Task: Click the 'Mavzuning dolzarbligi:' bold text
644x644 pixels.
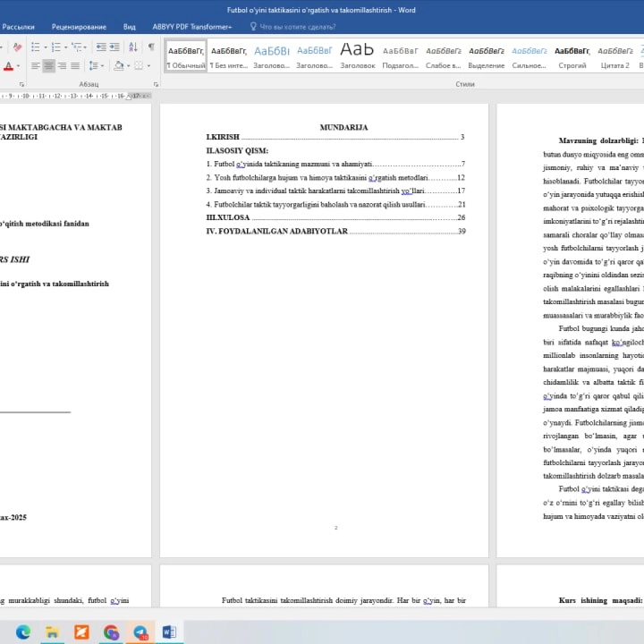Action: click(598, 140)
